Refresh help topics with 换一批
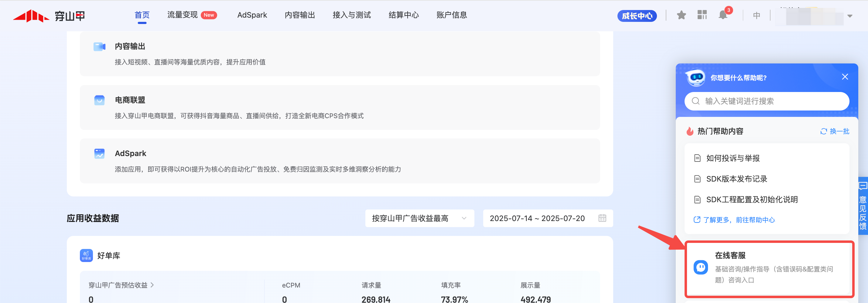This screenshot has width=868, height=303. point(834,131)
